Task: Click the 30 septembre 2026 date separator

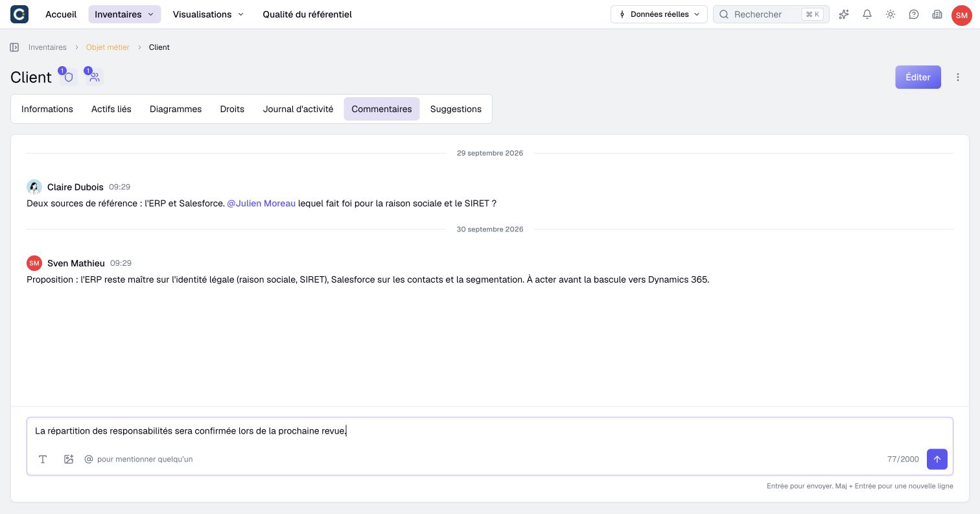Action: pyautogui.click(x=490, y=229)
